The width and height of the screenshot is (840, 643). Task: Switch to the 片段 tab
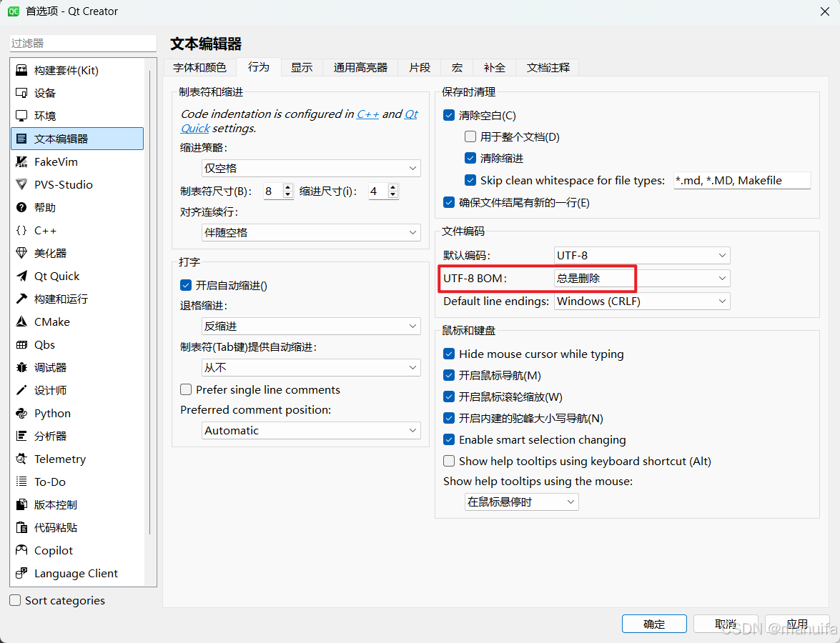tap(420, 67)
